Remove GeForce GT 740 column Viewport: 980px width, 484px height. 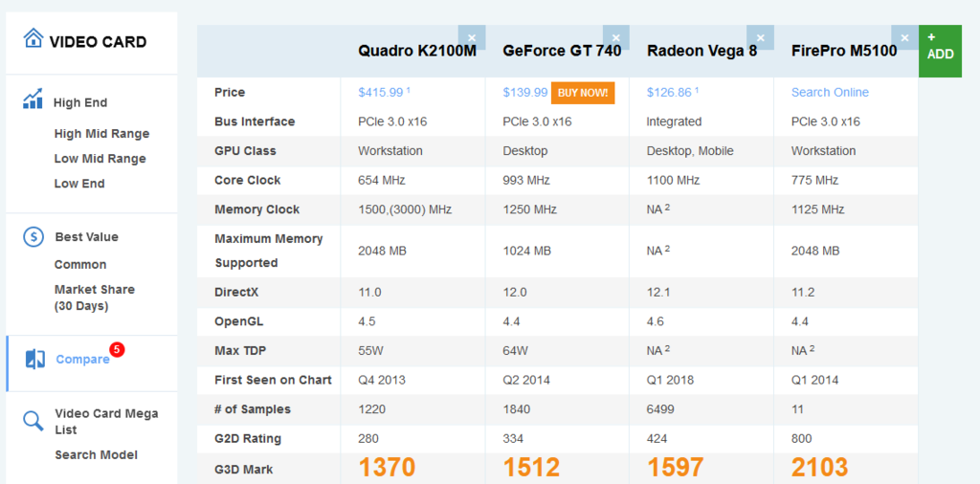[x=616, y=37]
